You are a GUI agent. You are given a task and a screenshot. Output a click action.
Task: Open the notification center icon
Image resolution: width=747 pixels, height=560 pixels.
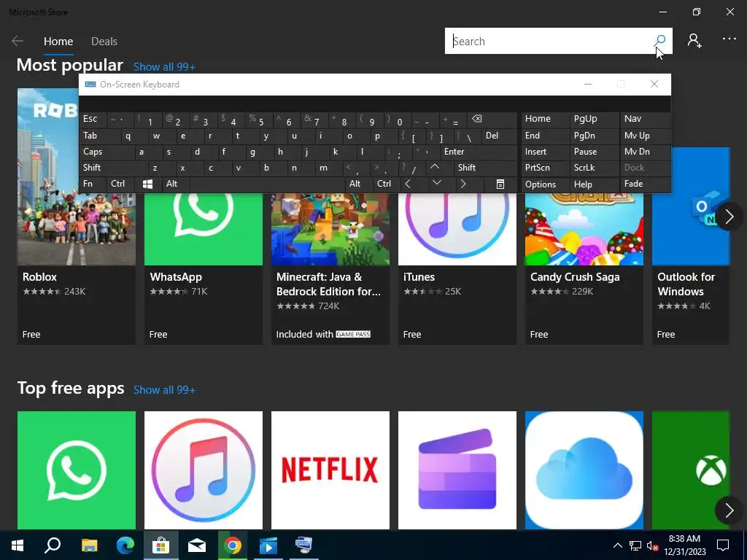723,545
